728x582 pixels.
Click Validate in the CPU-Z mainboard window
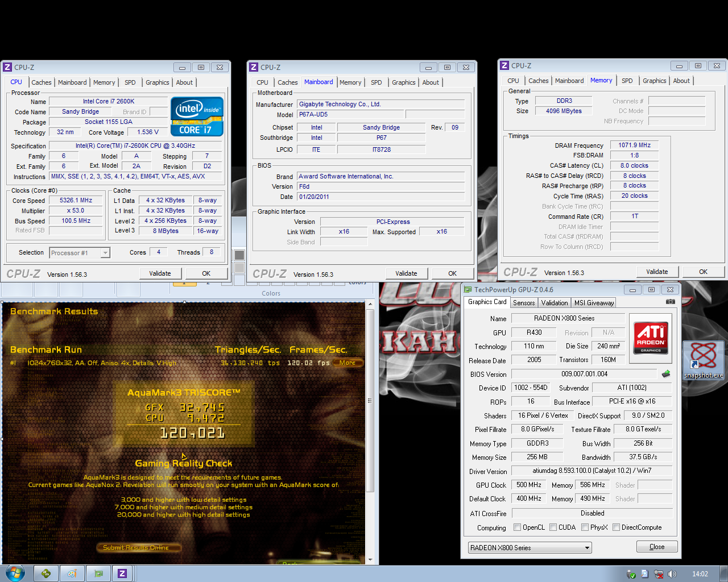click(406, 273)
